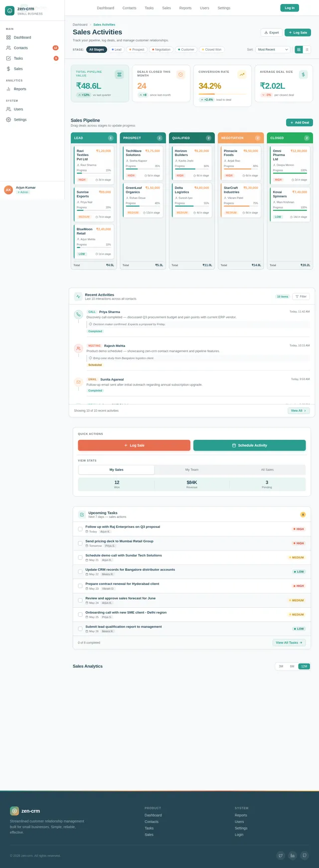
Task: Click the Recent Activities pulse icon
Action: pyautogui.click(x=78, y=296)
